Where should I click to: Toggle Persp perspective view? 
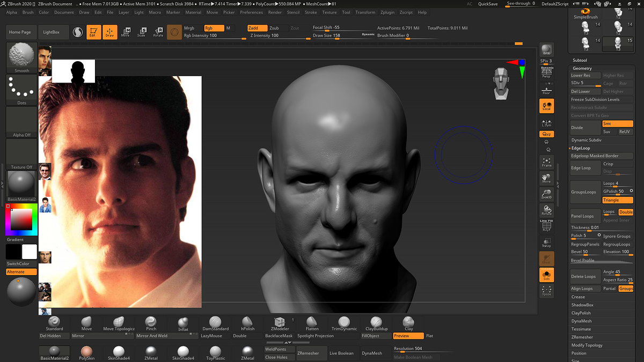pyautogui.click(x=546, y=73)
